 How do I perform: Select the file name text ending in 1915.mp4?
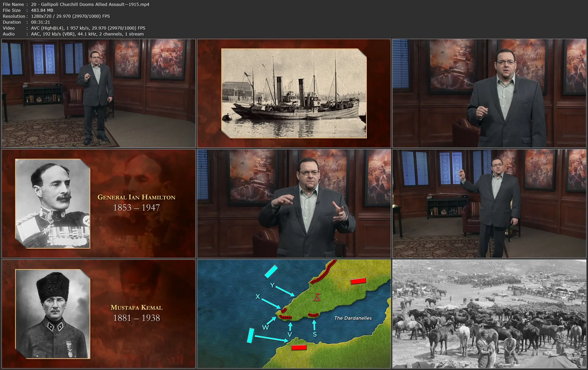[x=90, y=4]
